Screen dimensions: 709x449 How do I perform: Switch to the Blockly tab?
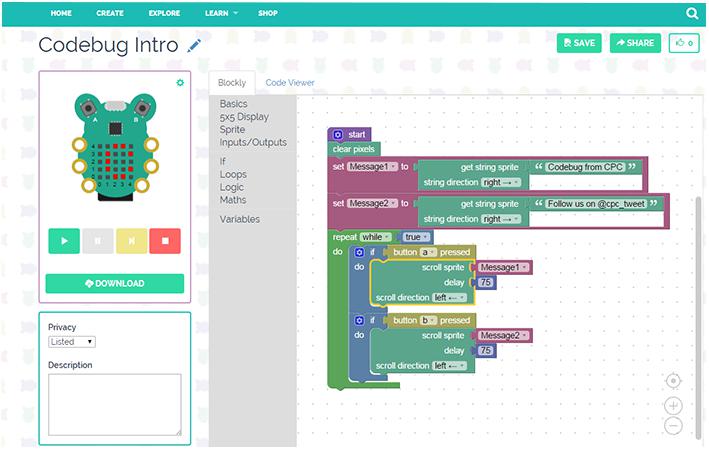(x=232, y=83)
